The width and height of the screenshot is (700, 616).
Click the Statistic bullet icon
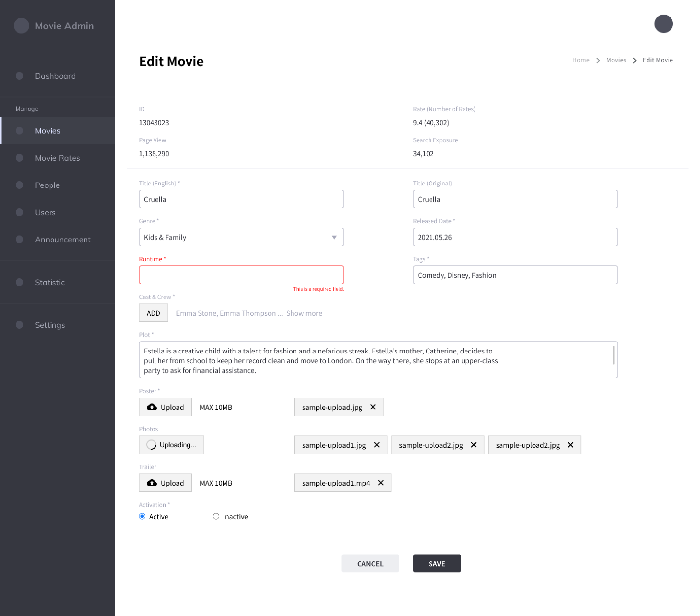pyautogui.click(x=19, y=282)
